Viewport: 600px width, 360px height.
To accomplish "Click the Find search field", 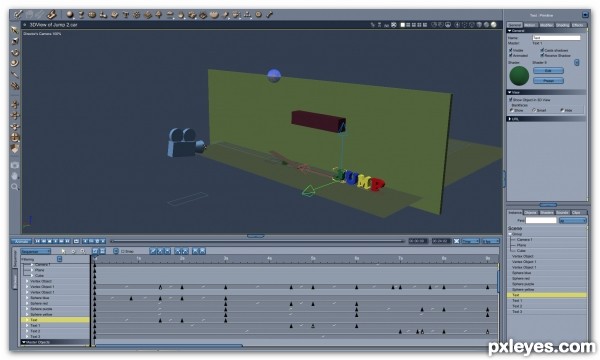I will coord(541,220).
